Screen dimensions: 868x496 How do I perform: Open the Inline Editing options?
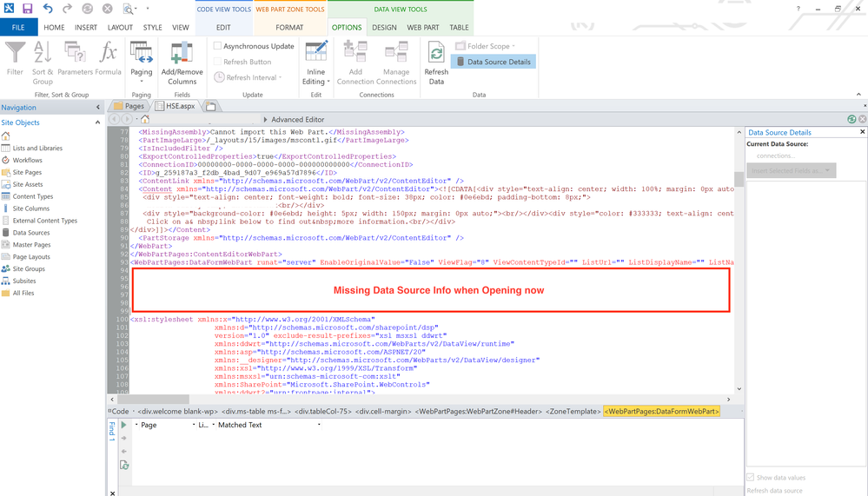[x=316, y=63]
